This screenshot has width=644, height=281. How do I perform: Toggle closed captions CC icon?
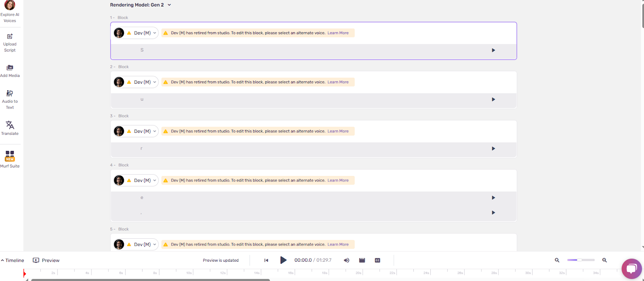click(378, 260)
